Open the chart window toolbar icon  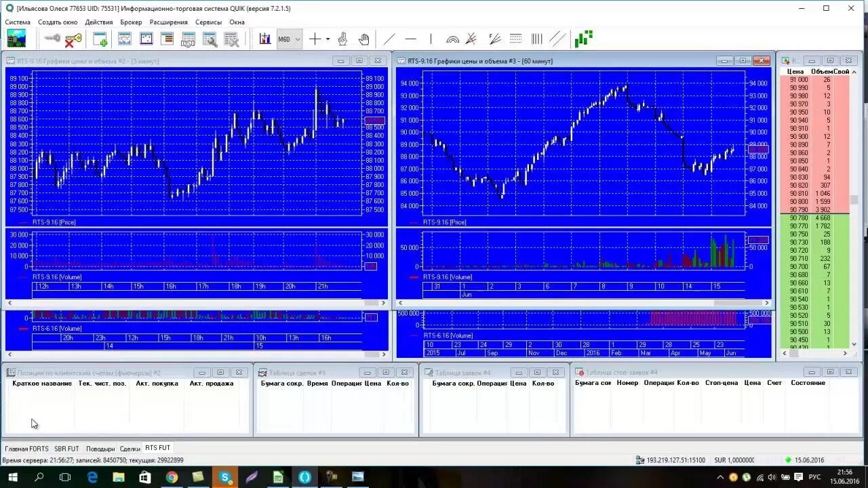125,39
